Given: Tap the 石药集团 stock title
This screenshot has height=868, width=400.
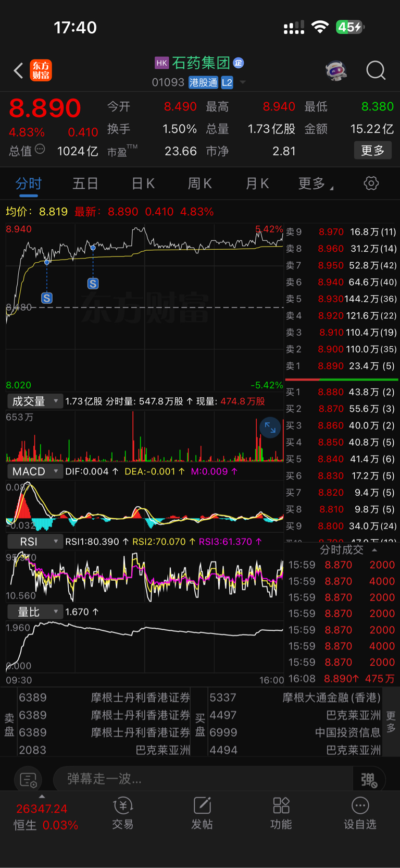Looking at the screenshot, I should click(x=201, y=63).
